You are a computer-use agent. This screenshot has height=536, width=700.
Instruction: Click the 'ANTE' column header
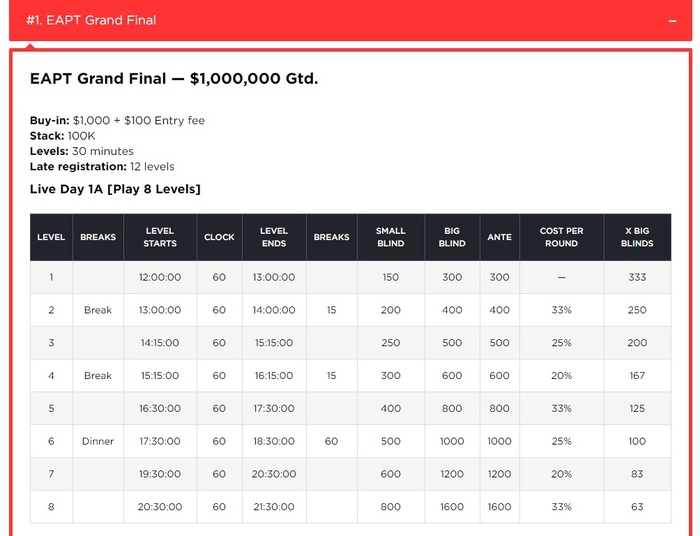499,237
